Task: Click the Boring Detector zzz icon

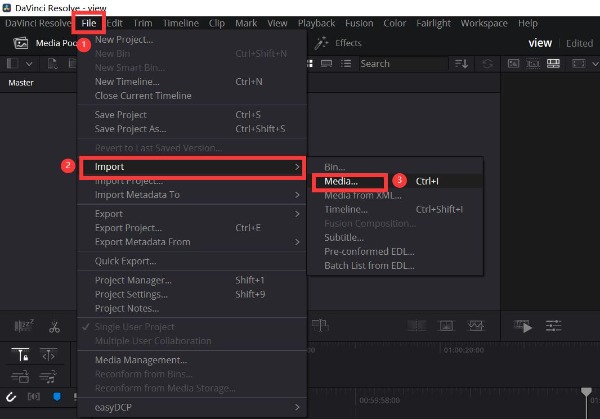Action: click(x=24, y=326)
